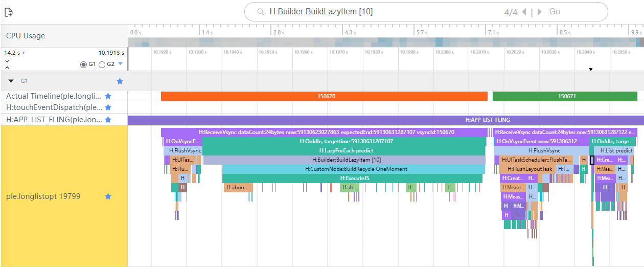Click the import trace file icon

coord(8,12)
